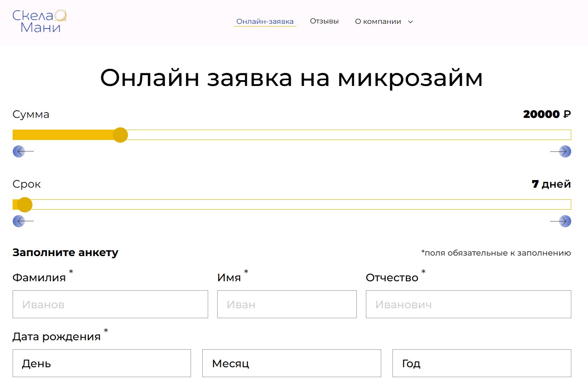Increase loan term with right arrow under Срок
Viewport: 588px width, 392px height.
pyautogui.click(x=561, y=221)
